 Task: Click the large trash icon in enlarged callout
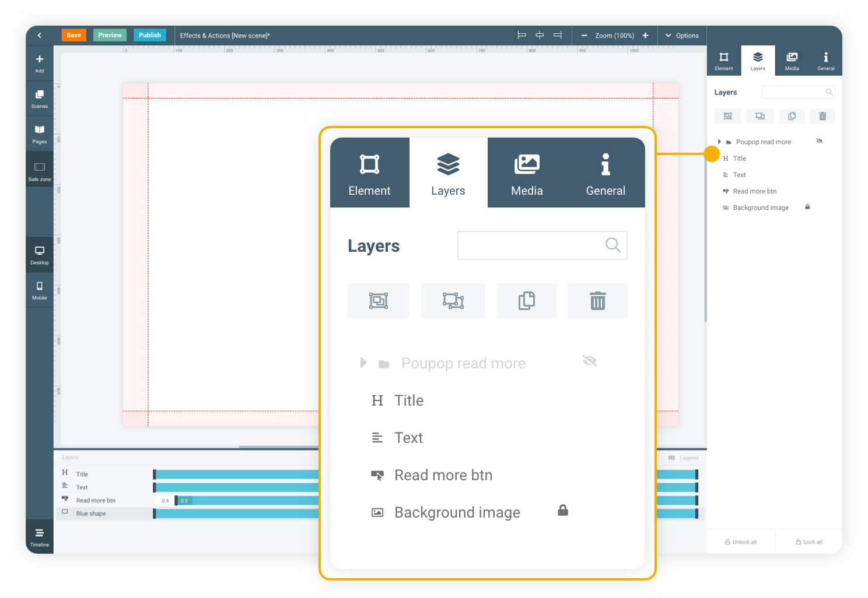click(598, 301)
